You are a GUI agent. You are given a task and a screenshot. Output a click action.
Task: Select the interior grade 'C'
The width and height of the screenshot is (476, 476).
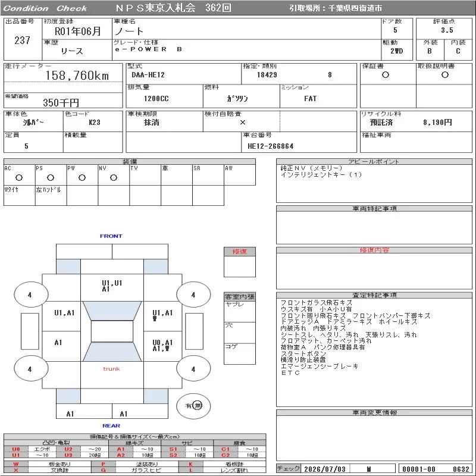(x=458, y=51)
